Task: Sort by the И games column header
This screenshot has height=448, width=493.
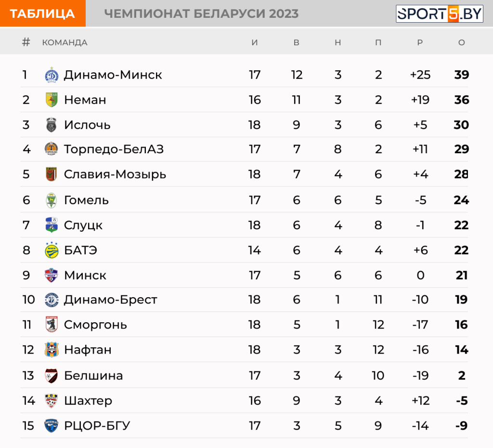Action: (255, 42)
